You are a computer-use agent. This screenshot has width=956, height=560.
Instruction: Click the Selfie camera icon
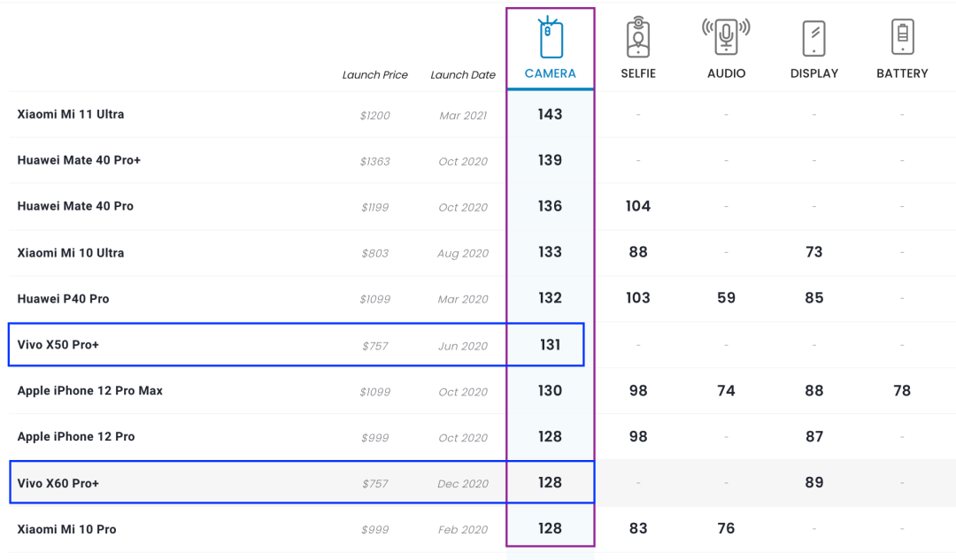[638, 38]
